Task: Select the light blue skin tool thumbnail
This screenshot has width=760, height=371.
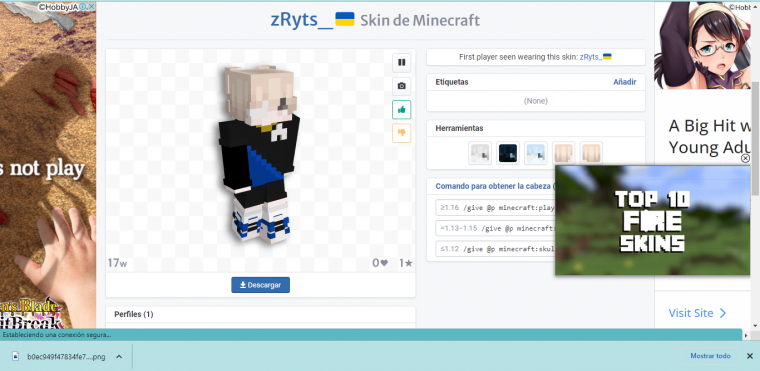Action: pos(536,153)
